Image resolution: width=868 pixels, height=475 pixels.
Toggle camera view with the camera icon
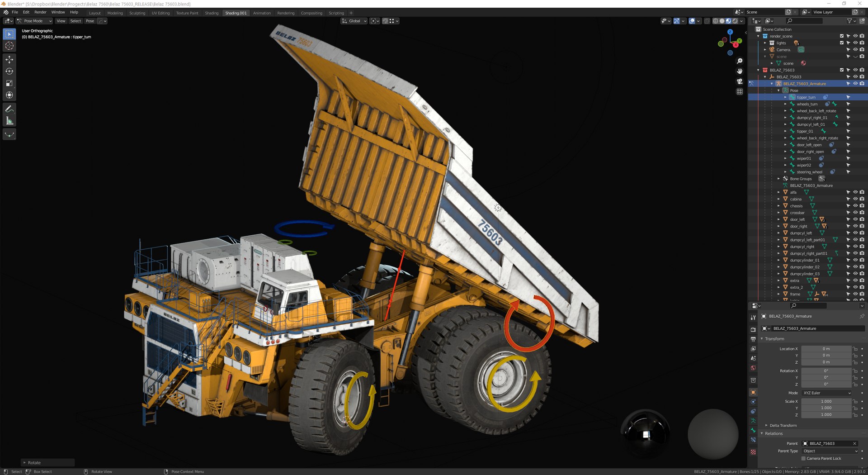click(740, 81)
